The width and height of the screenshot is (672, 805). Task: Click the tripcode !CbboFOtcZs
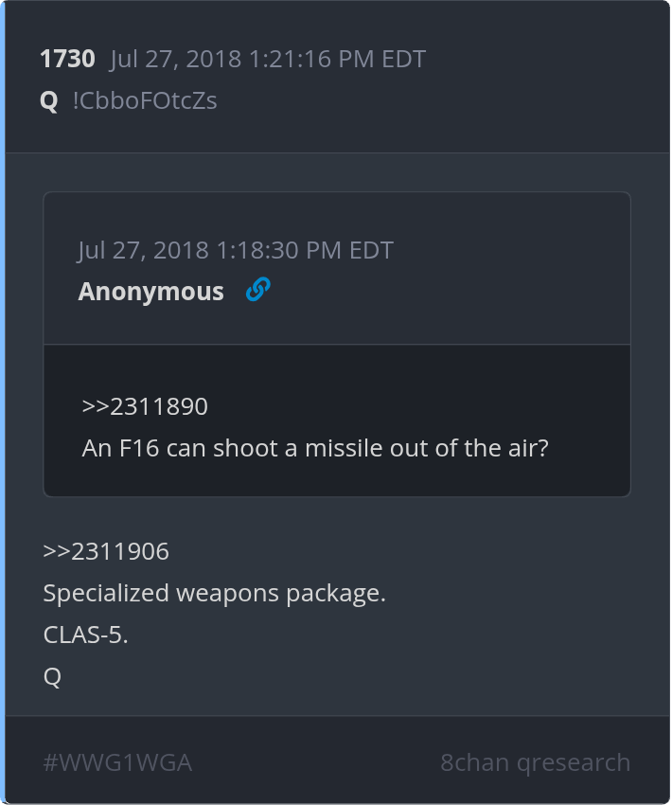145,100
